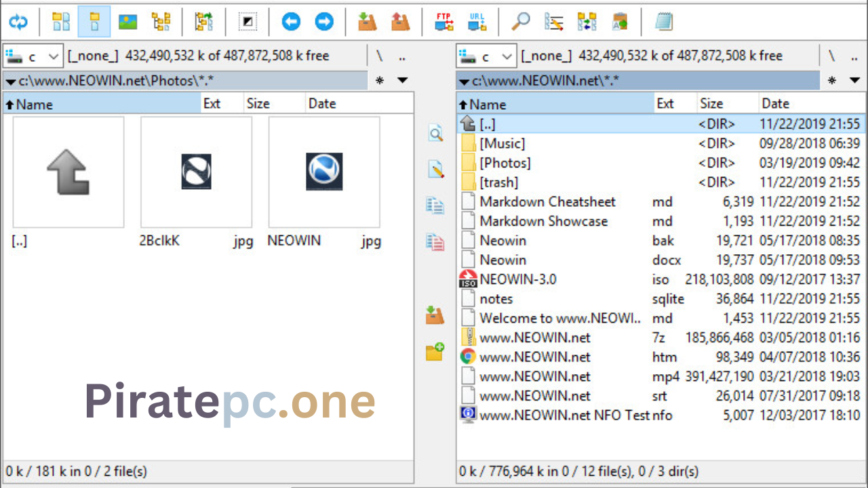
Task: Sort the left panel by Size column
Action: [x=274, y=104]
